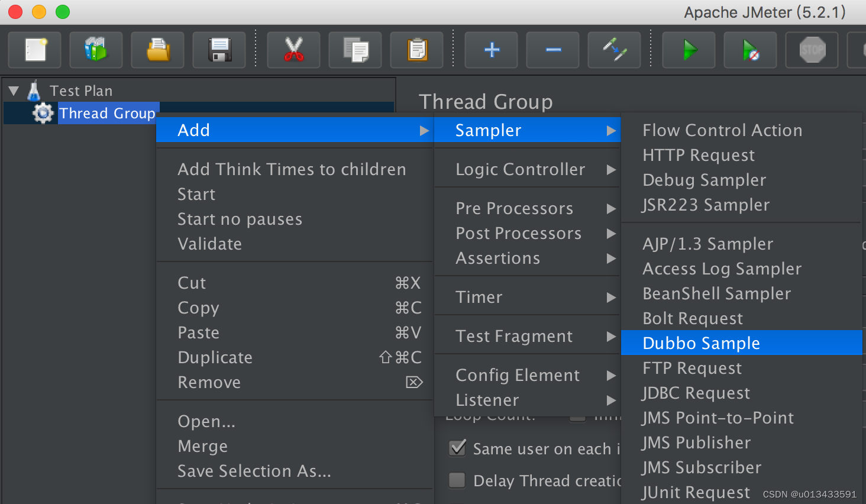Click the Expand all plus icon

pyautogui.click(x=492, y=50)
